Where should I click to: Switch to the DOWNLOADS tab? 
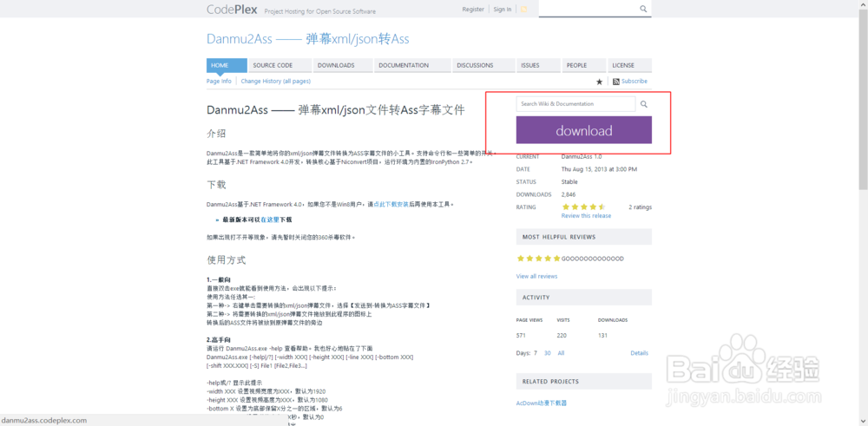click(x=343, y=65)
